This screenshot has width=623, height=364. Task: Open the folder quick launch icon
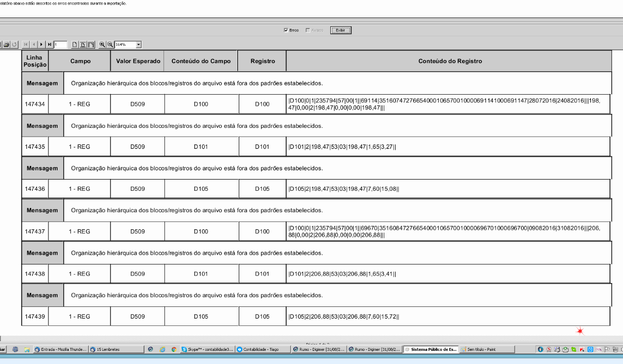pos(27,349)
